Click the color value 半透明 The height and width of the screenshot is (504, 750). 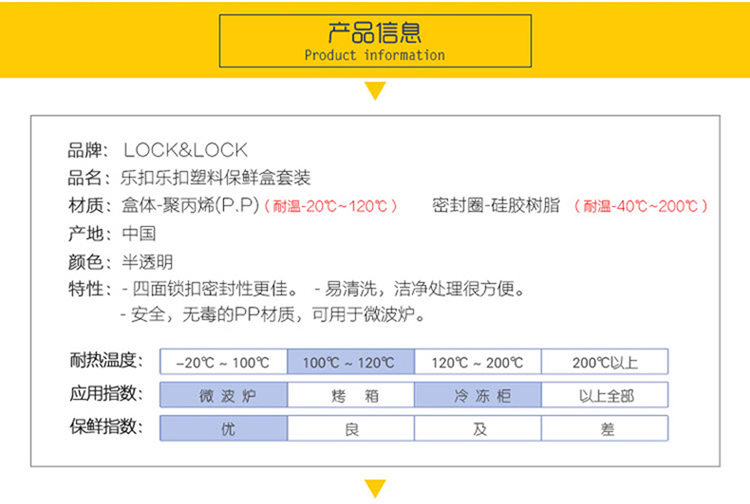(x=147, y=262)
